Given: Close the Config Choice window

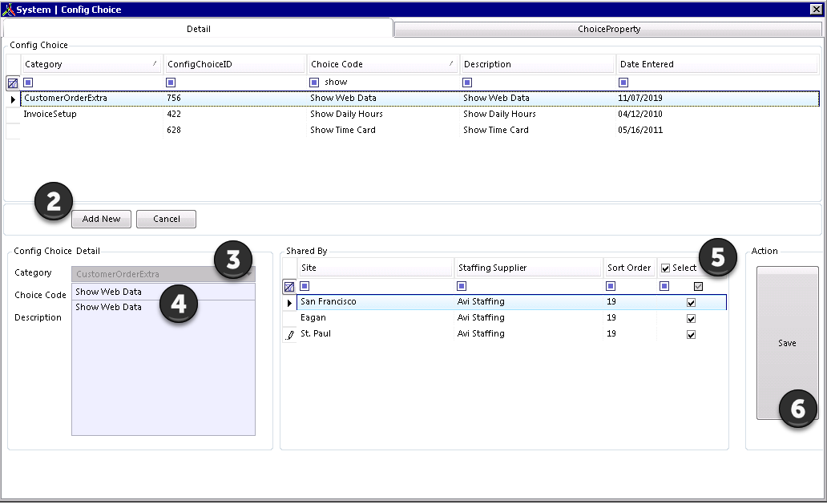Looking at the screenshot, I should coord(816,9).
